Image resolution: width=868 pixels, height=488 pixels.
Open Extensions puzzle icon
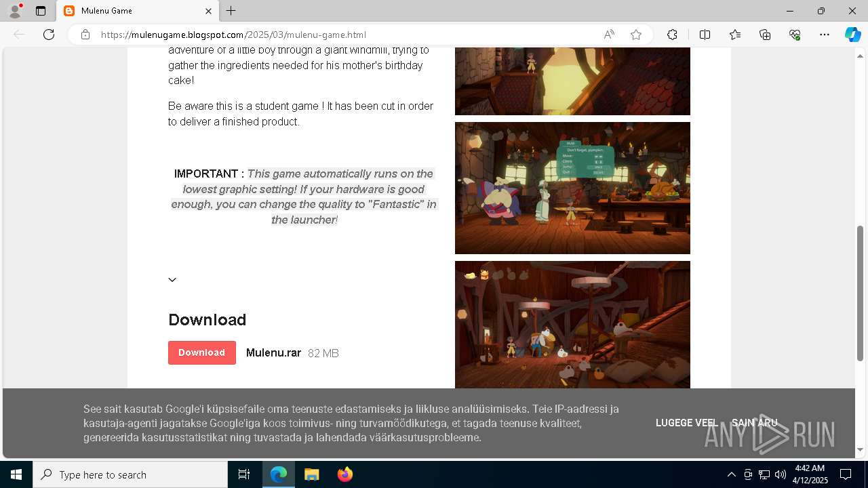tap(672, 35)
